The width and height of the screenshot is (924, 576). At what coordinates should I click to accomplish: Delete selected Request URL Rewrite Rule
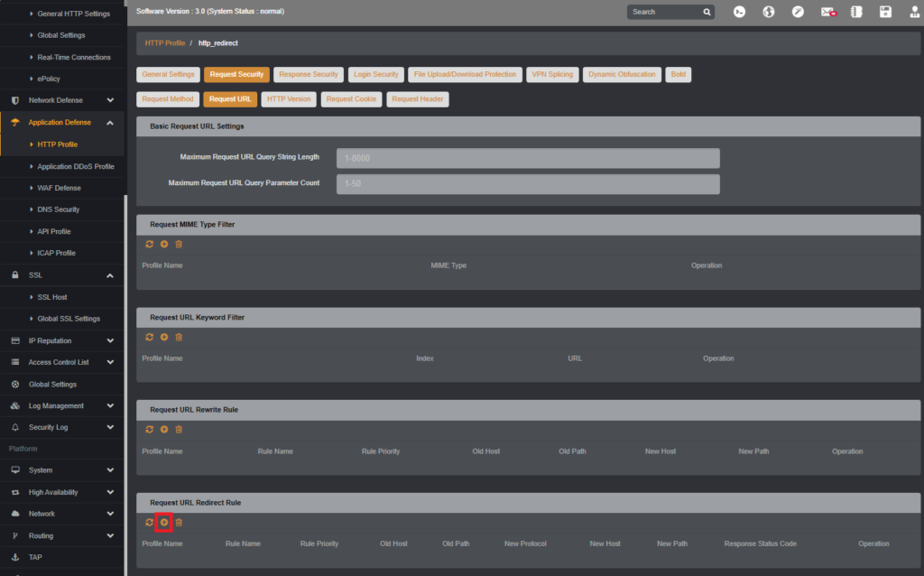pos(179,430)
